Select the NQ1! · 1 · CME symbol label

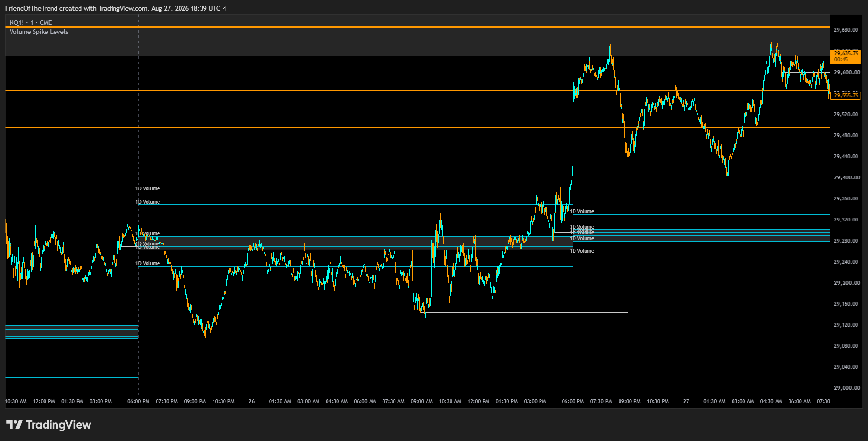point(31,22)
